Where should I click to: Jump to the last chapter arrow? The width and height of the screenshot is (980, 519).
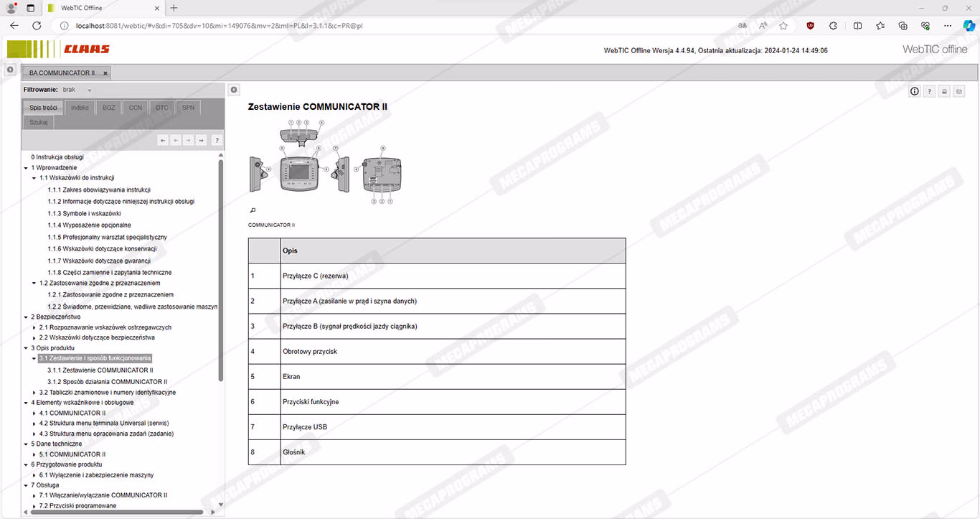pyautogui.click(x=202, y=141)
